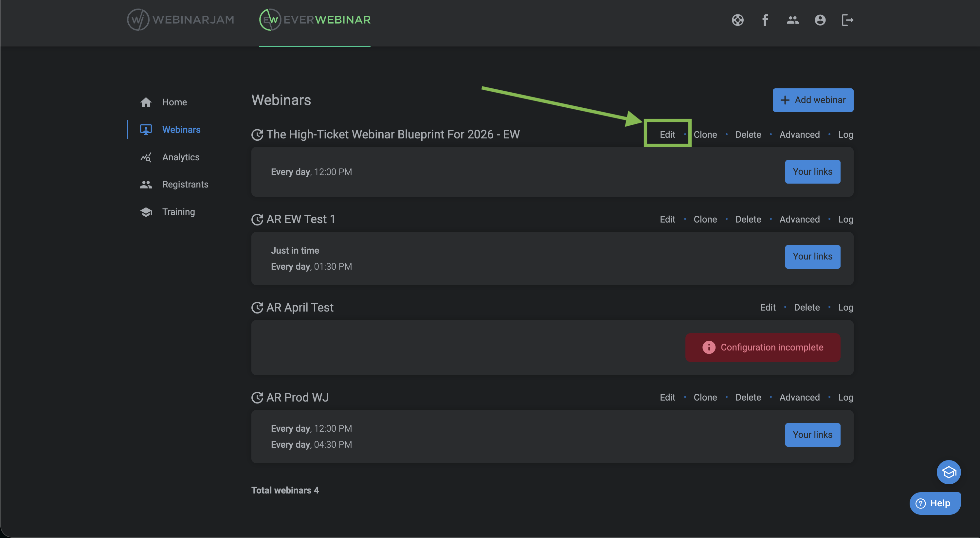Click the logout icon in header

(x=847, y=20)
